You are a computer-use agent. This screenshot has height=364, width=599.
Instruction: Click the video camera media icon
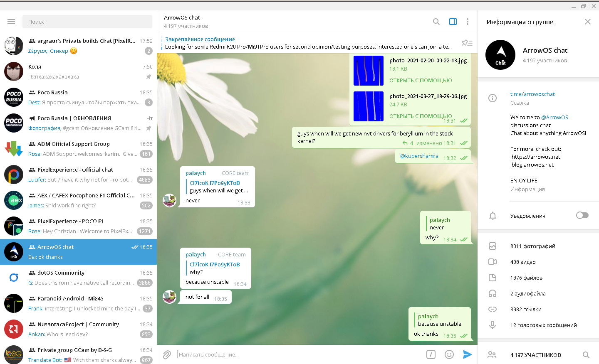coord(493,262)
